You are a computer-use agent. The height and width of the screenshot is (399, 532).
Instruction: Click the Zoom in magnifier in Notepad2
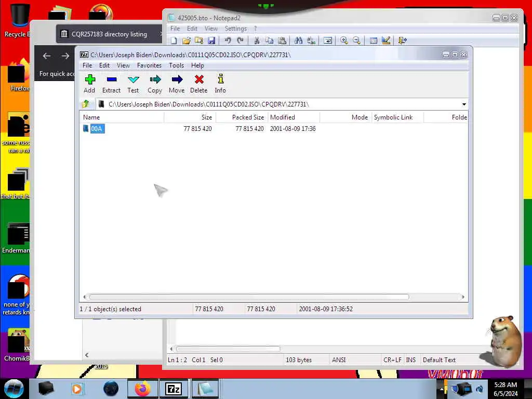pyautogui.click(x=344, y=41)
